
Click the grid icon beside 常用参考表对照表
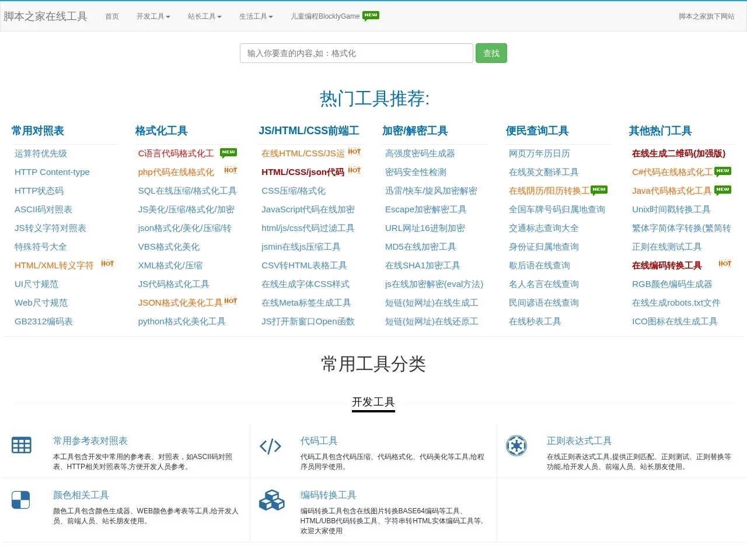(21, 444)
